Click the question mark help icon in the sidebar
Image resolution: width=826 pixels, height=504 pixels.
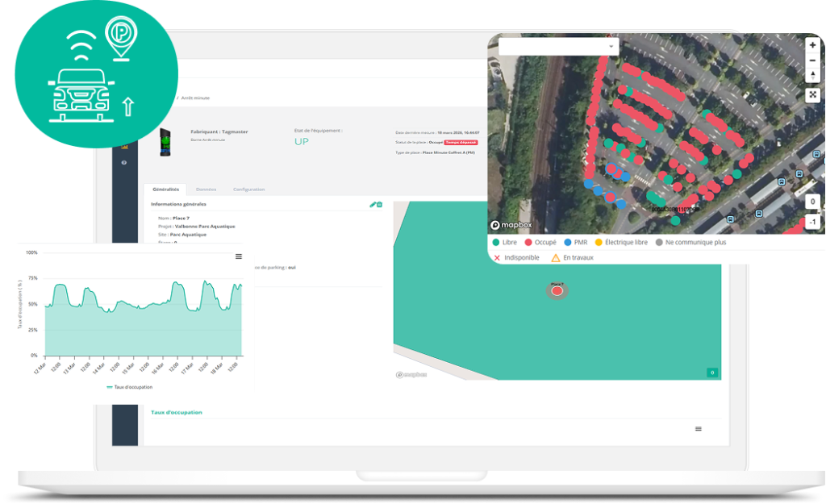123,163
